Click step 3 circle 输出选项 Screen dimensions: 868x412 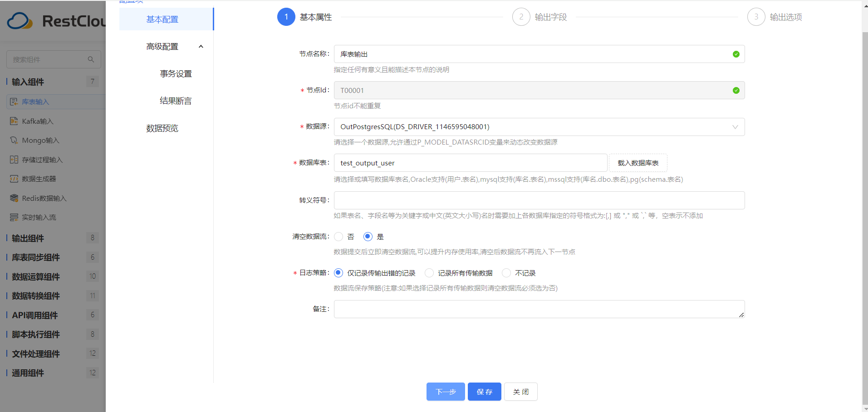click(756, 17)
